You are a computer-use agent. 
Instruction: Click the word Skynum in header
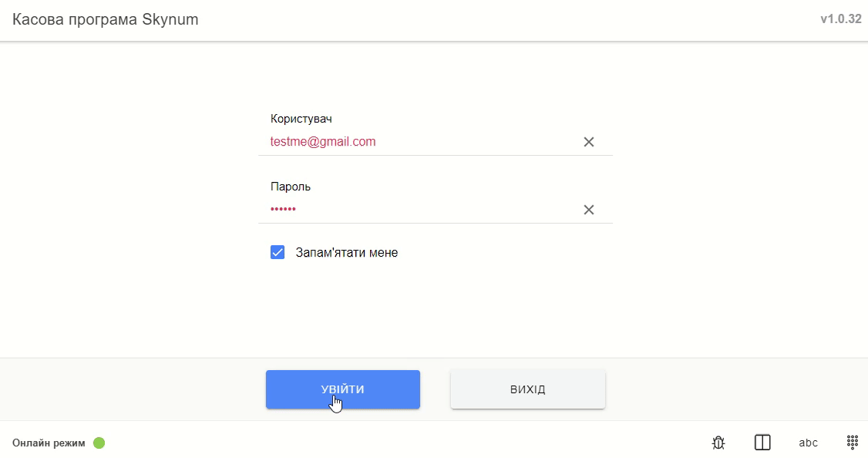(x=170, y=20)
